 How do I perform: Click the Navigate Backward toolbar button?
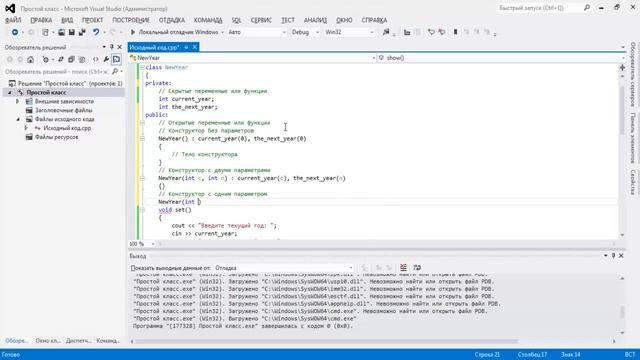(x=15, y=32)
